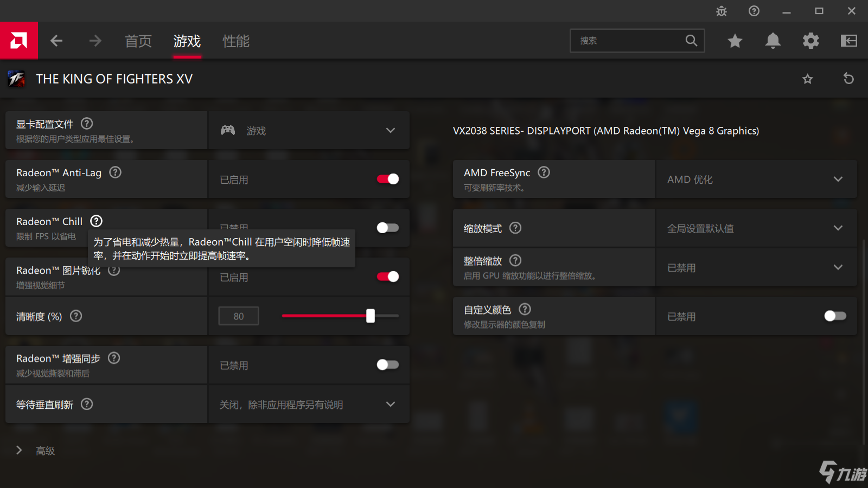Go forward with the right arrow
868x488 pixels.
pos(95,41)
